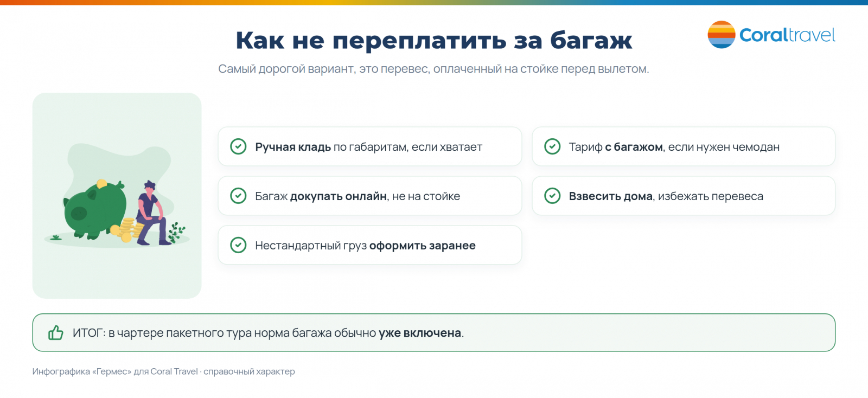Select the Тариф с багажом card

[684, 146]
